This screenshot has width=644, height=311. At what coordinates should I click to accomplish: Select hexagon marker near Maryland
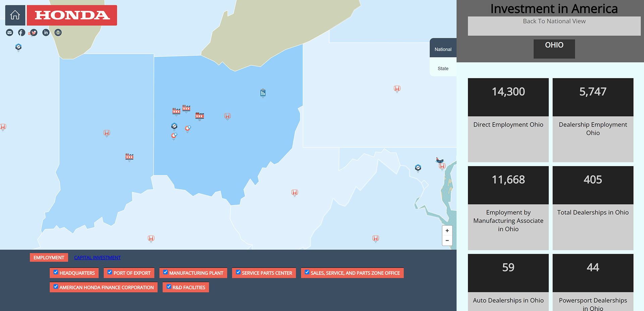[418, 168]
